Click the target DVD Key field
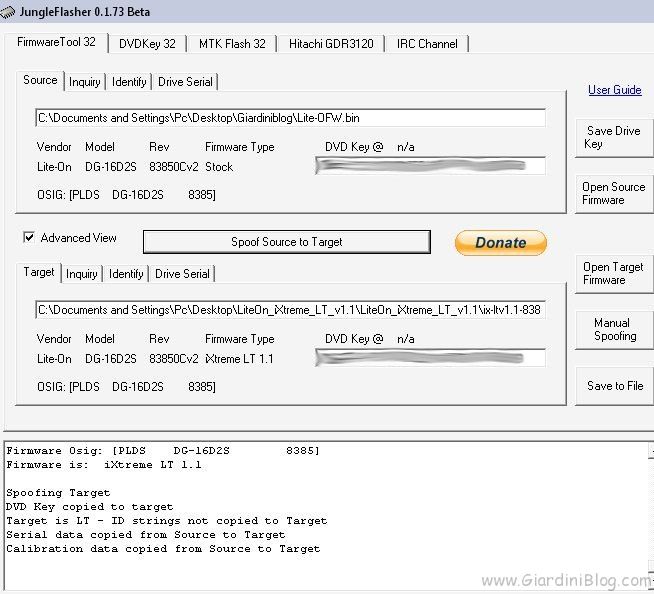Viewport: 654px width, 594px height. (x=430, y=358)
